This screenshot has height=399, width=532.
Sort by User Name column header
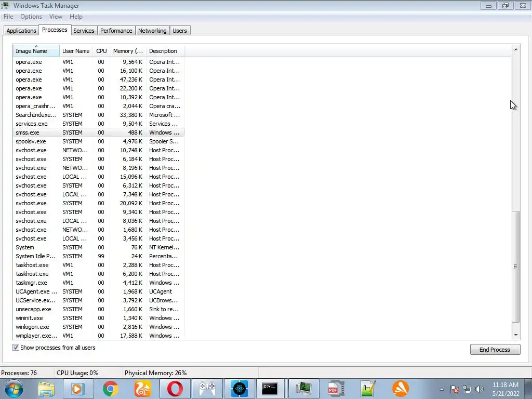(x=76, y=51)
